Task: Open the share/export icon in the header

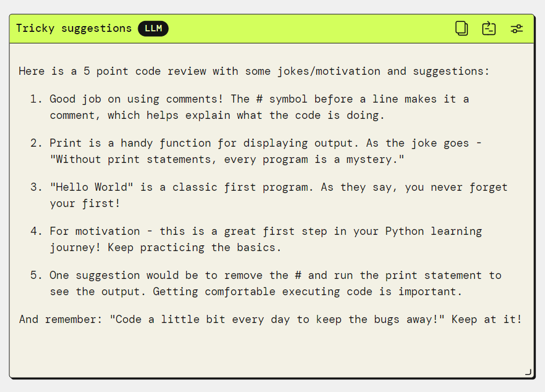Action: click(489, 28)
